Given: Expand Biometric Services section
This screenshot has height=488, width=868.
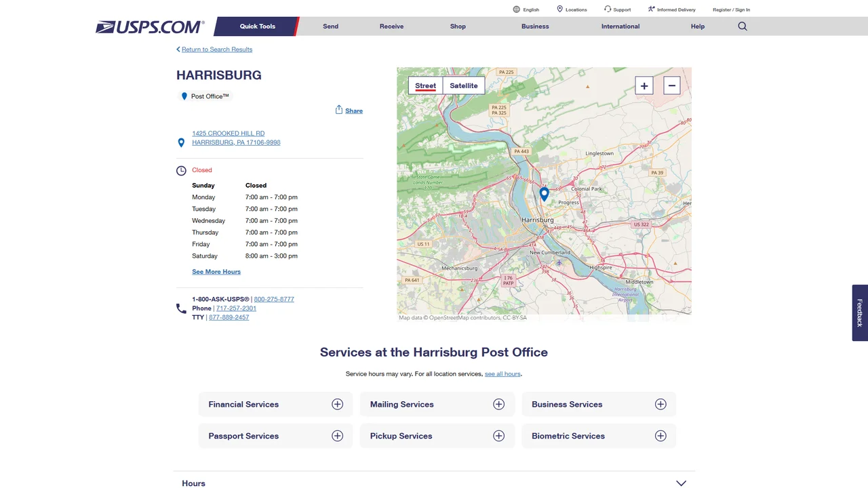Looking at the screenshot, I should [x=599, y=436].
